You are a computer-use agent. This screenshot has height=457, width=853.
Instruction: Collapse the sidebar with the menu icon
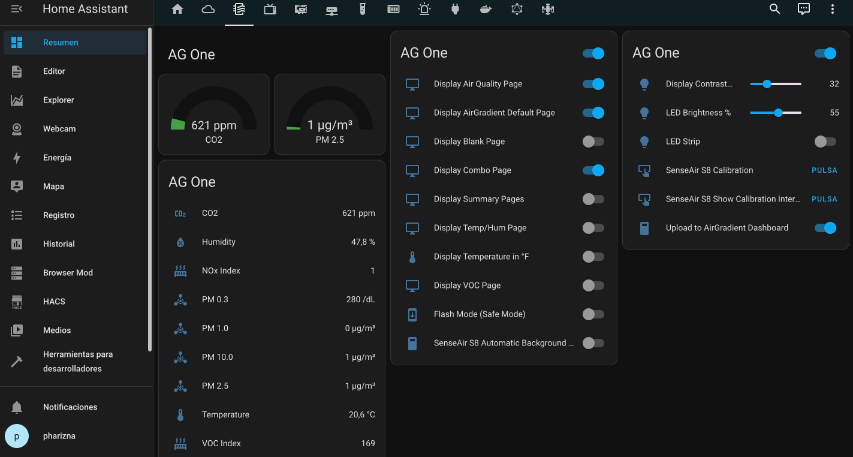point(16,9)
